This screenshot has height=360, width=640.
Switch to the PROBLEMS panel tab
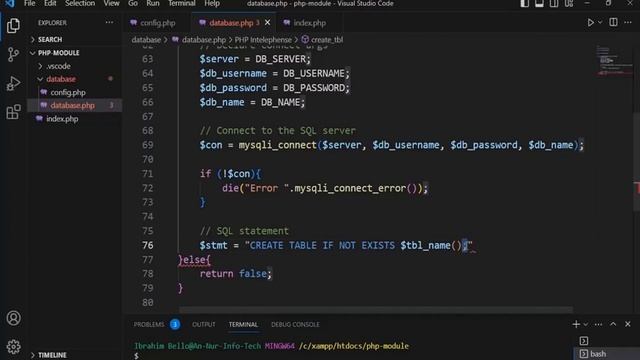point(149,324)
